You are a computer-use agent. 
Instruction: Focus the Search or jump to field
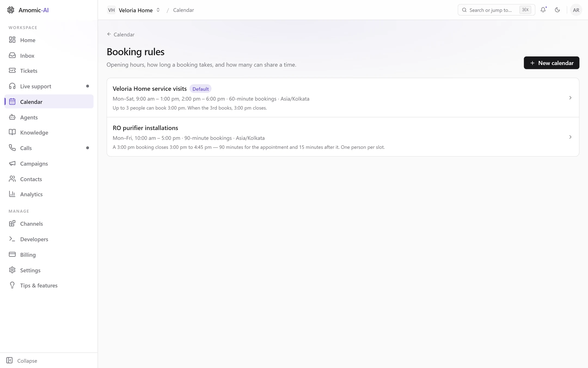pyautogui.click(x=496, y=10)
